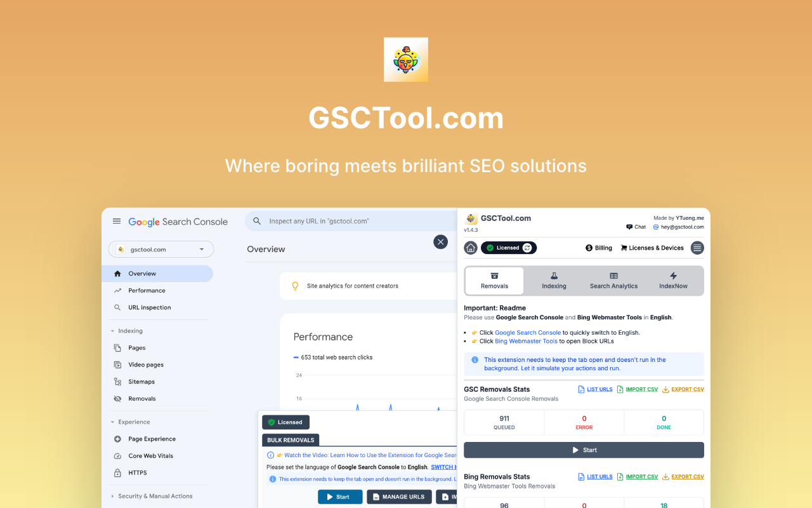Click the YTuong.me author link
The width and height of the screenshot is (812, 508).
(690, 218)
